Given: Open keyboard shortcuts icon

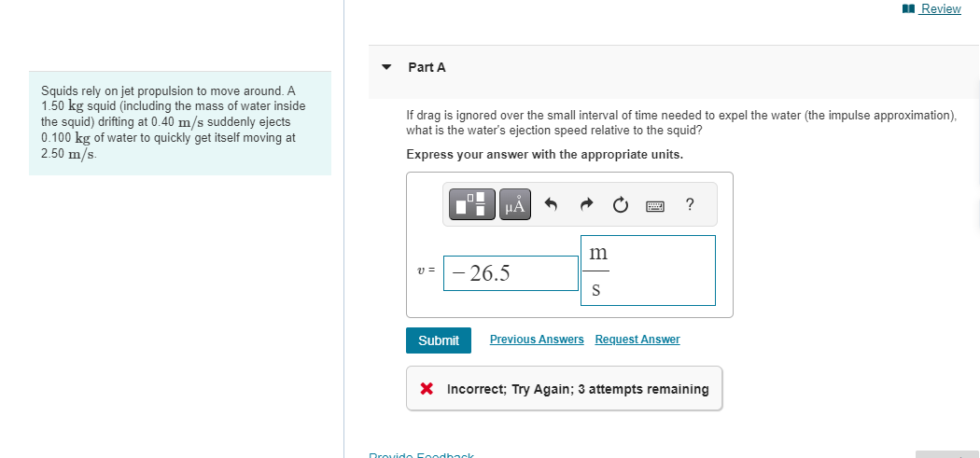Looking at the screenshot, I should 655,205.
